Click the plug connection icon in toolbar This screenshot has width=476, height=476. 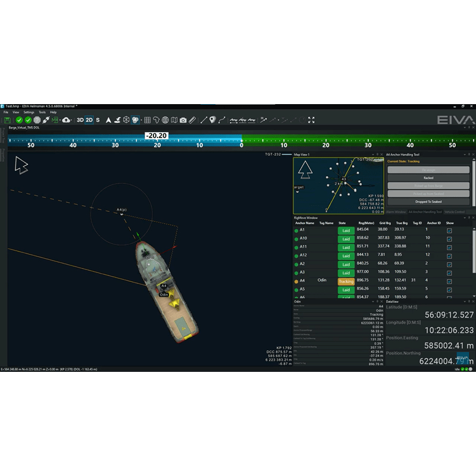[x=46, y=120]
